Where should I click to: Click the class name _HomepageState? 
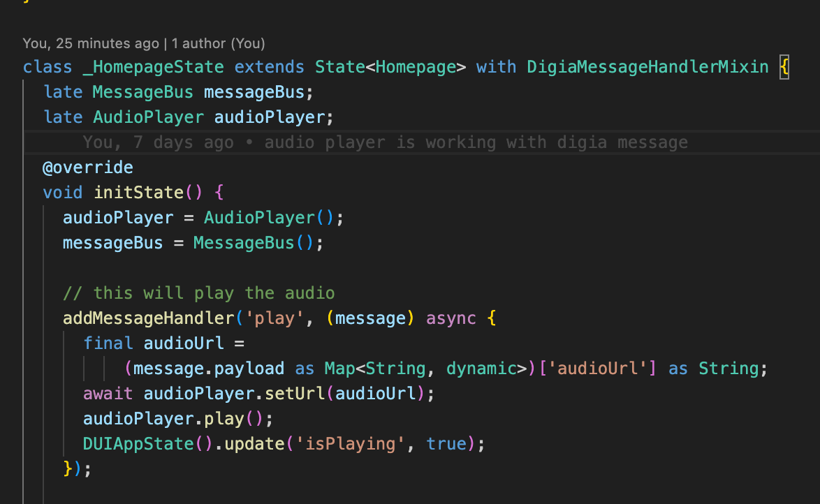tap(153, 67)
